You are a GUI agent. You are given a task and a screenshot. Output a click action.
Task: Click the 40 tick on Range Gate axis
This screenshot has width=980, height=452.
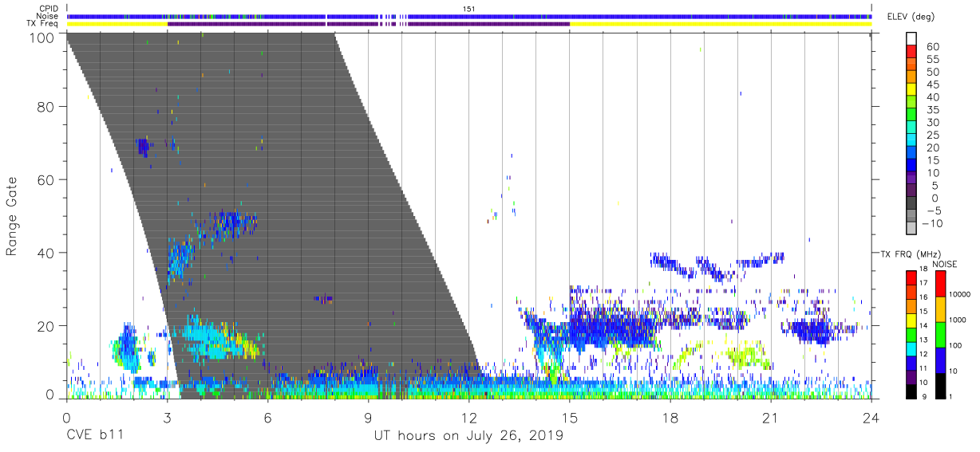(46, 253)
